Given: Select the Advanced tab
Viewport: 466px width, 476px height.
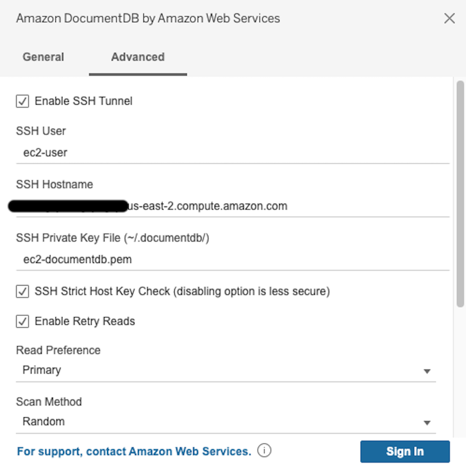Looking at the screenshot, I should 137,57.
